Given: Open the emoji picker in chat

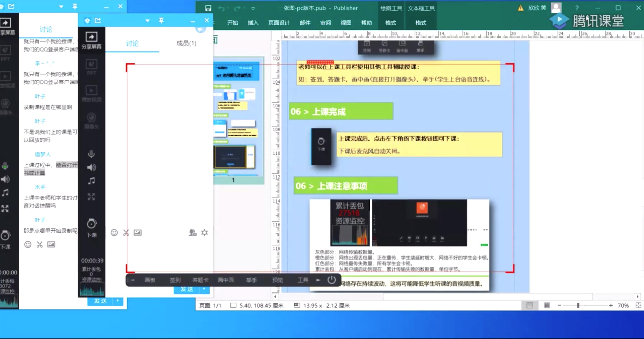Looking at the screenshot, I should tap(114, 233).
